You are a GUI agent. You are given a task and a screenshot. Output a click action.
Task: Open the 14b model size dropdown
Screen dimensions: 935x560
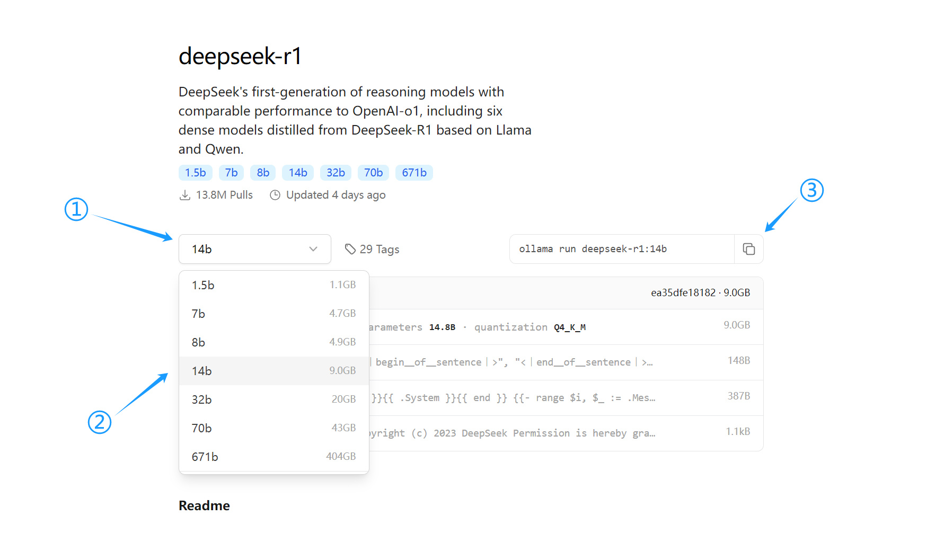(x=254, y=249)
